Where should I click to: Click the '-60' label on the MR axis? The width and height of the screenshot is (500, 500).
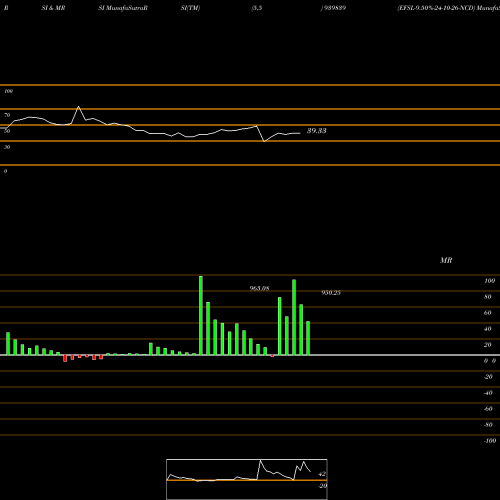(x=488, y=409)
